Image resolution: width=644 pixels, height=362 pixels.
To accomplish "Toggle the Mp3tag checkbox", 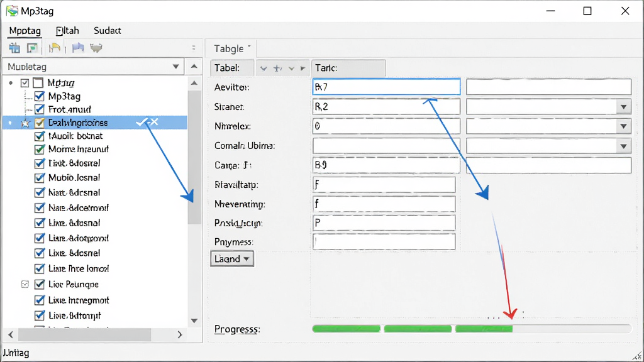I will click(x=40, y=96).
